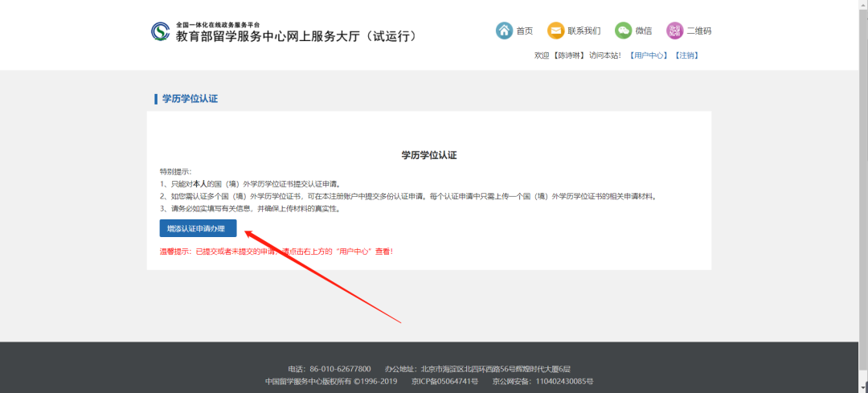This screenshot has height=393, width=868.
Task: Click the orange envelope contact icon
Action: (x=556, y=31)
